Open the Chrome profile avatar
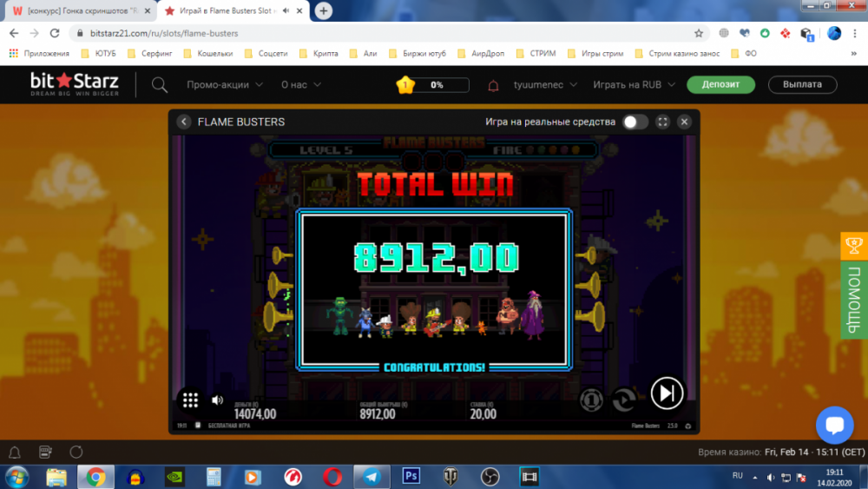The width and height of the screenshot is (868, 489). pos(833,33)
